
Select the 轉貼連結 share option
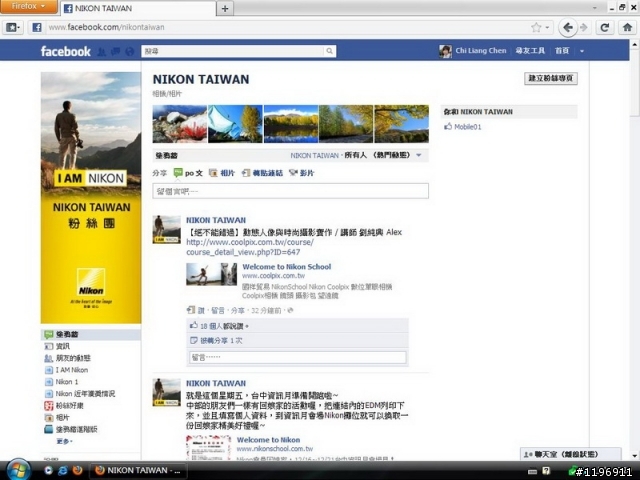click(262, 173)
